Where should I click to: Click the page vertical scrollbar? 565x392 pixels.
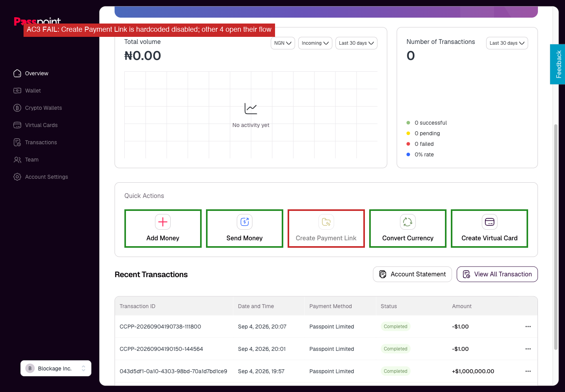pos(556,237)
